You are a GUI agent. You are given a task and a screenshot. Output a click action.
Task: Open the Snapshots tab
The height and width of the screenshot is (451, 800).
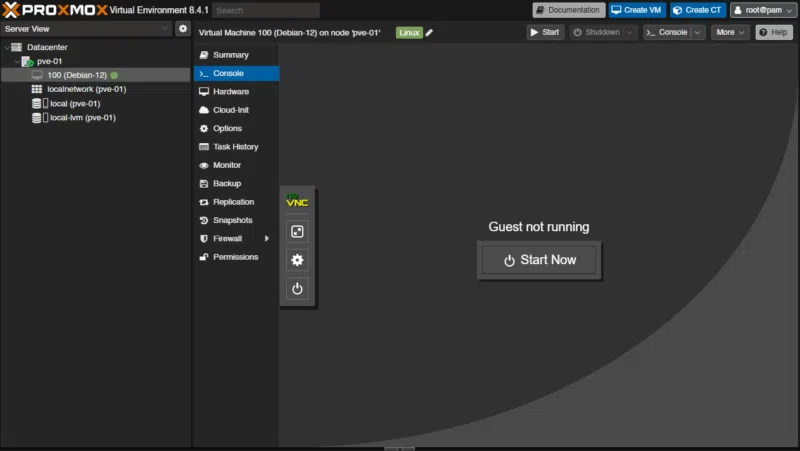point(236,220)
